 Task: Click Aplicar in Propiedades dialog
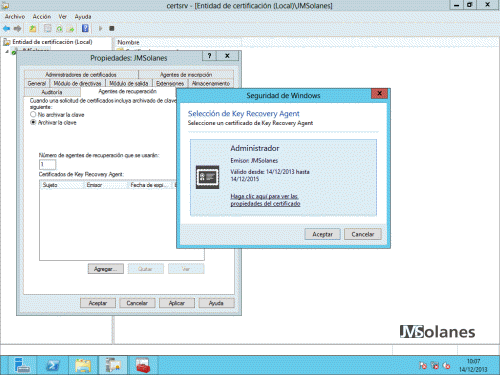pyautogui.click(x=177, y=303)
